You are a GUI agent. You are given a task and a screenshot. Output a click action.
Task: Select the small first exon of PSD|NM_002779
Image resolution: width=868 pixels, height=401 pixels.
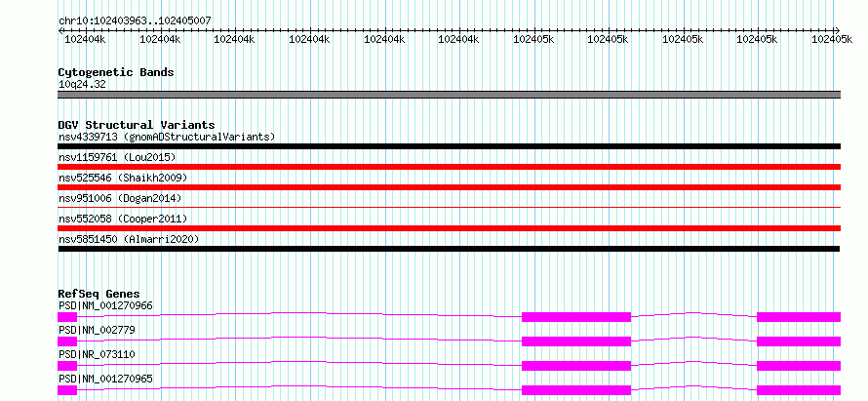(x=67, y=341)
